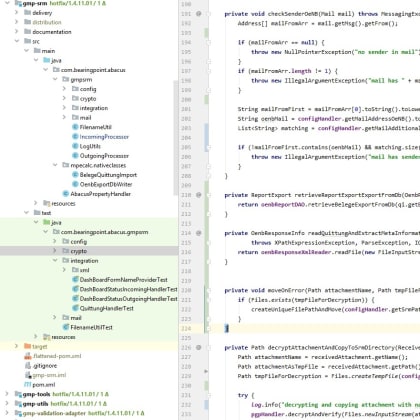This screenshot has height=420, width=420.
Task: Open QuittungHandlerTest class
Action: 106,308
